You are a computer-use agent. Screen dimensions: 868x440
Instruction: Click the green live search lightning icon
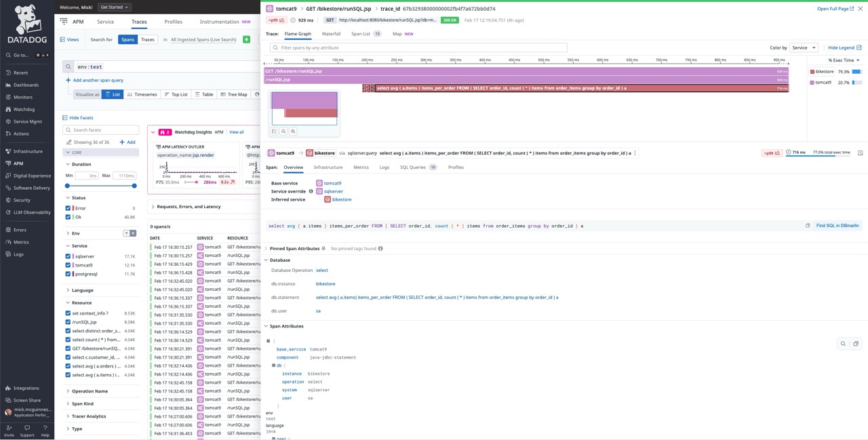click(x=246, y=39)
